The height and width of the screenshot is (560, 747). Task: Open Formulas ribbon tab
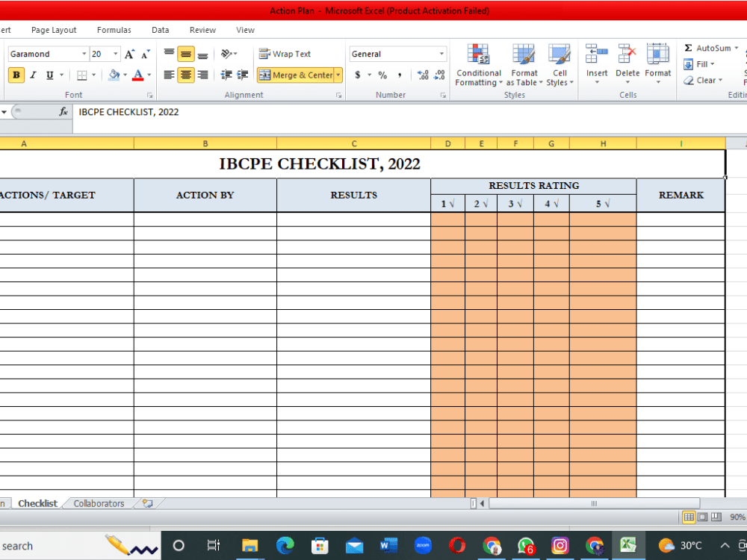click(114, 30)
